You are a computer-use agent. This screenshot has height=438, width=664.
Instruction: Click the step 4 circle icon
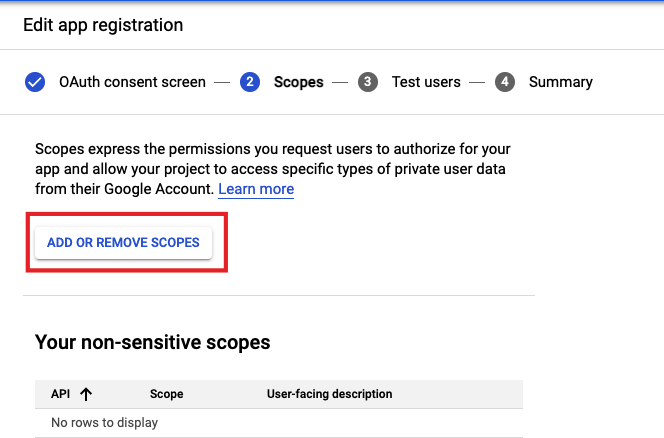(x=505, y=82)
